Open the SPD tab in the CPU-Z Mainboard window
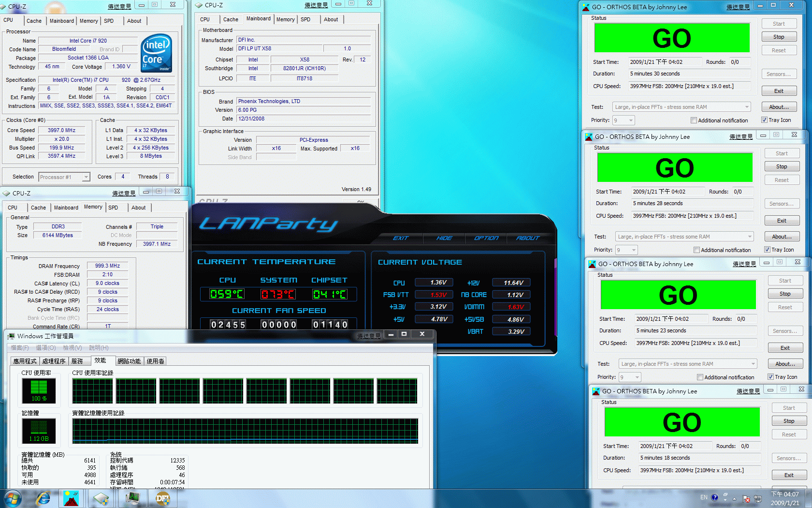The image size is (812, 508). [305, 19]
